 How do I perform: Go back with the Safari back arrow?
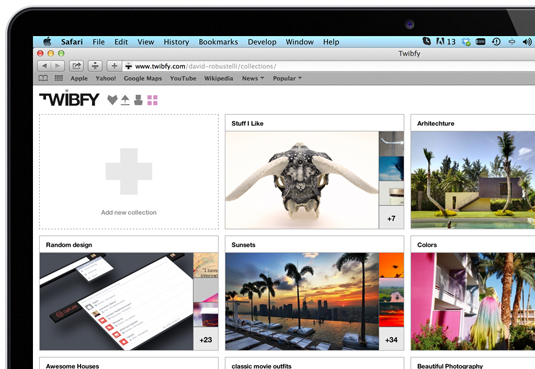tap(44, 66)
